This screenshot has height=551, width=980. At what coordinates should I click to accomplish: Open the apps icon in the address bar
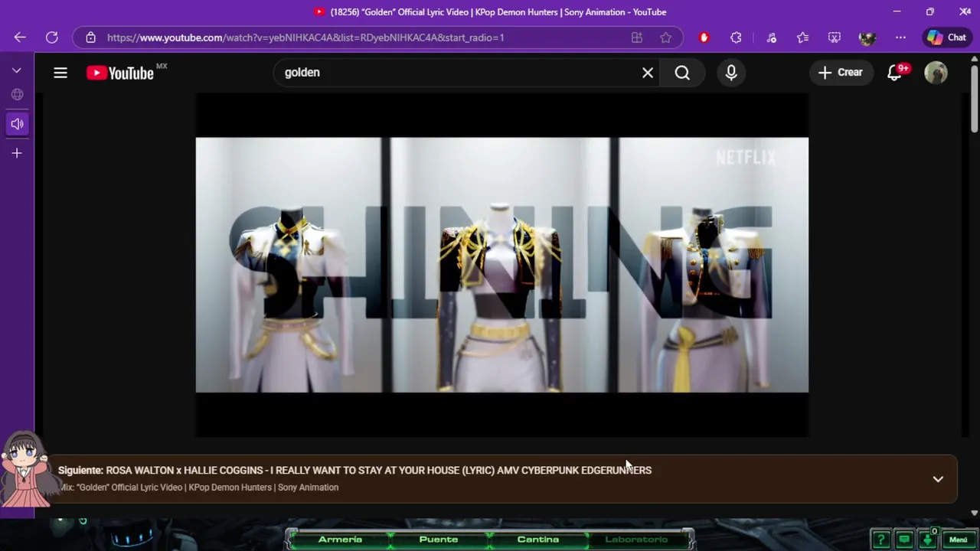click(x=636, y=37)
